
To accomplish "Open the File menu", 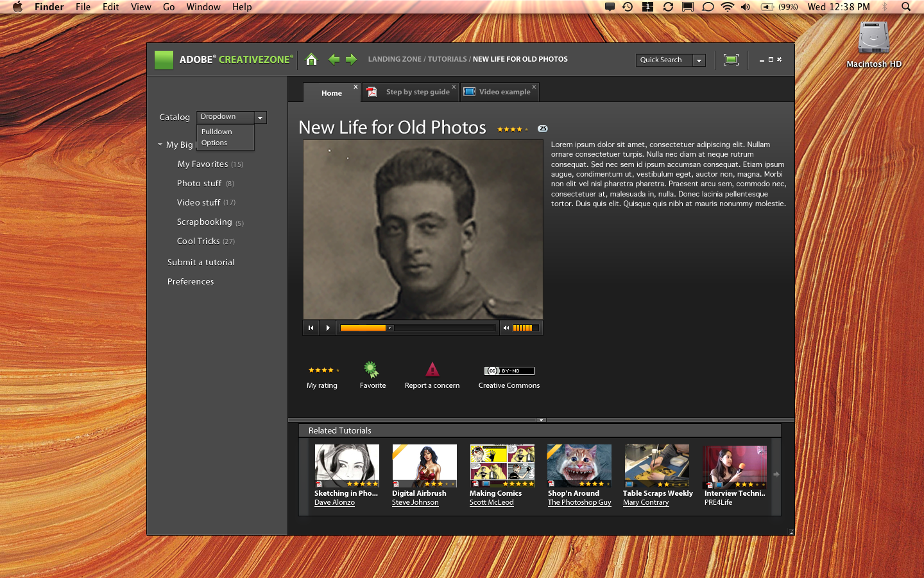I will coord(83,7).
